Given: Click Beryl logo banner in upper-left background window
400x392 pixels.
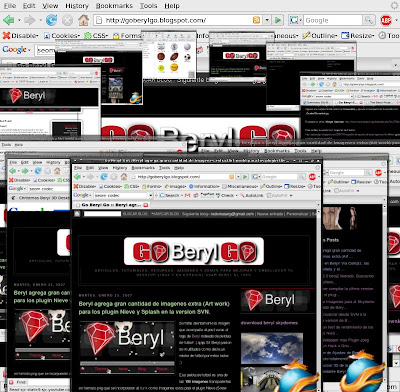Looking at the screenshot, I should click(49, 96).
